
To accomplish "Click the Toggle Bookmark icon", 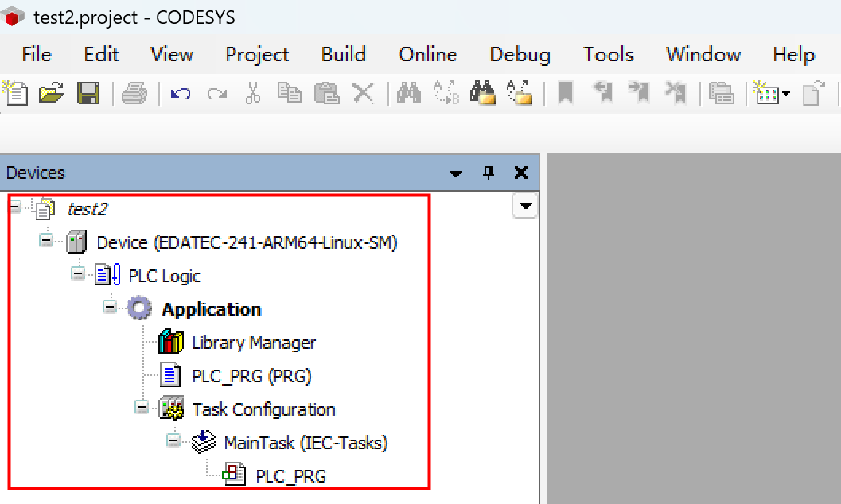I will tap(566, 93).
